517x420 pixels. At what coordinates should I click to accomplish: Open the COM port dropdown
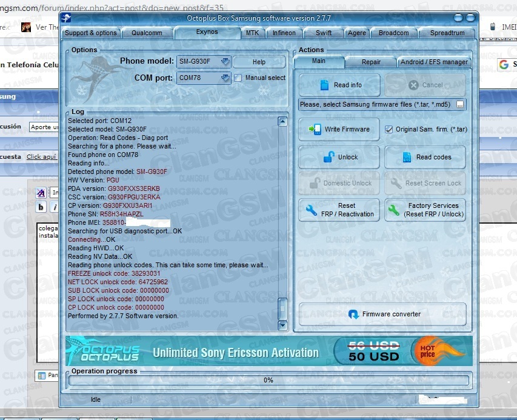pos(225,78)
